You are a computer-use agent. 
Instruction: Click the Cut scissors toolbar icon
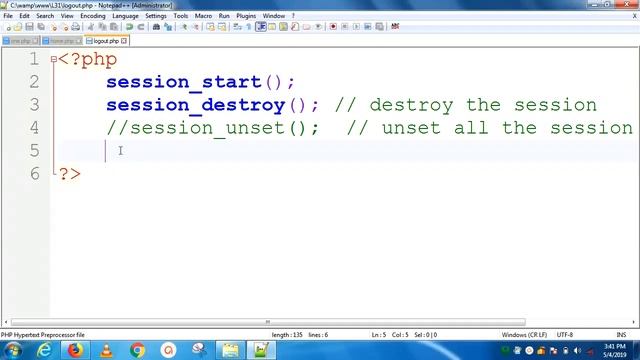(91, 27)
